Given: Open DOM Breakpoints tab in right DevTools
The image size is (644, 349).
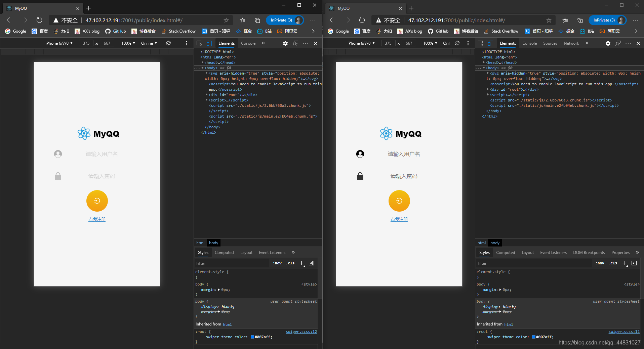Looking at the screenshot, I should coord(589,253).
